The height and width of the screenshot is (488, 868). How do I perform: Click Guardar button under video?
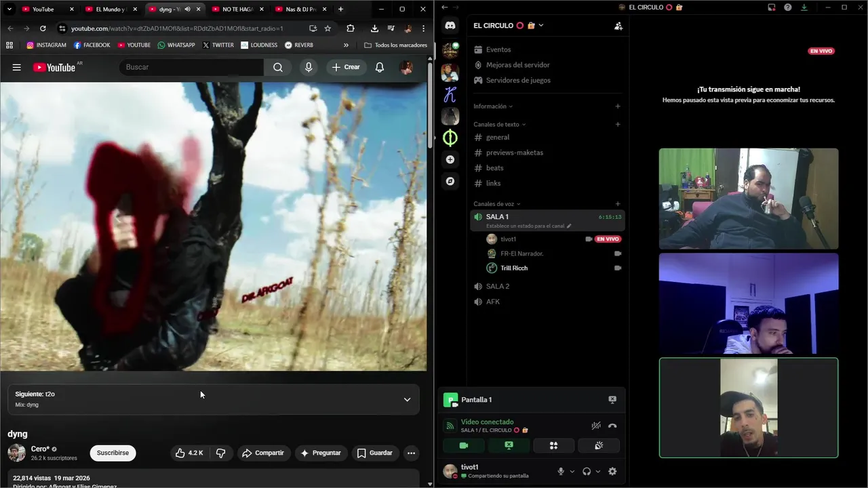click(375, 453)
